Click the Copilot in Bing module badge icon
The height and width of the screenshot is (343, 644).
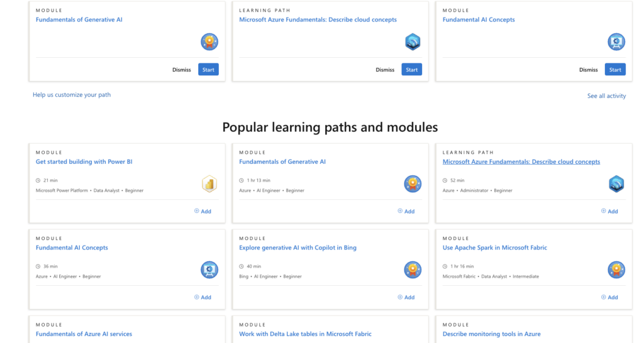coord(413,270)
